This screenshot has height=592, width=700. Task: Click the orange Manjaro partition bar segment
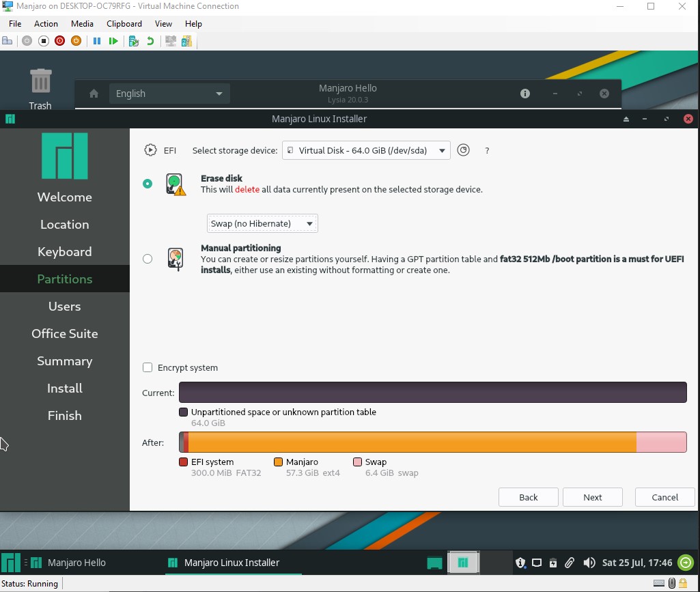pos(410,442)
